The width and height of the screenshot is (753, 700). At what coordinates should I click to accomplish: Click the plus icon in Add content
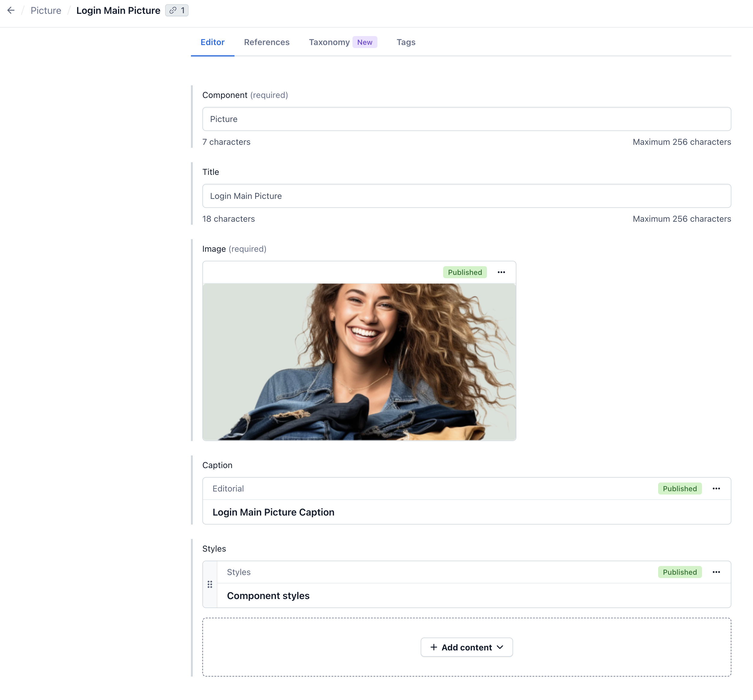434,647
